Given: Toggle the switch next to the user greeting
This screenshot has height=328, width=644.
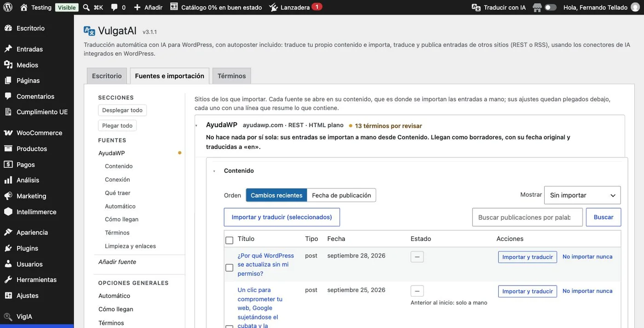Looking at the screenshot, I should pyautogui.click(x=551, y=7).
